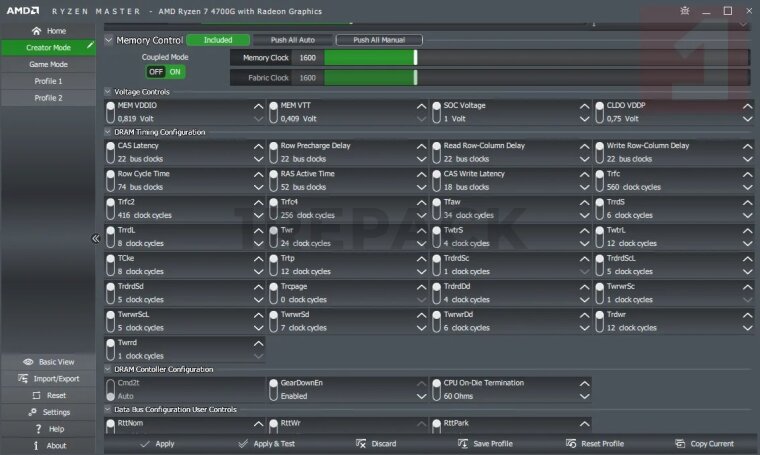Collapse the DRAM Timing Configuration section
Viewport: 760px width, 455px height.
(x=108, y=132)
